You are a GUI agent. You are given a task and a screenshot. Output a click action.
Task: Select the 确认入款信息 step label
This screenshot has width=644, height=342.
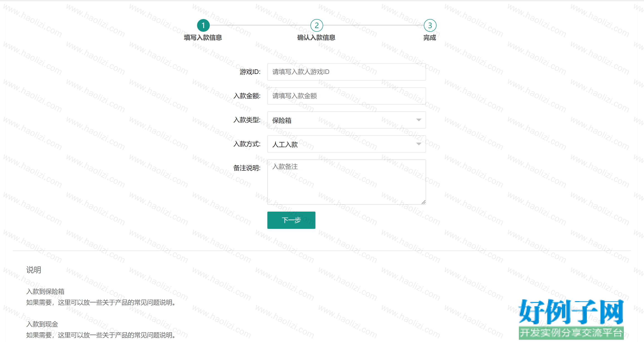pos(316,37)
